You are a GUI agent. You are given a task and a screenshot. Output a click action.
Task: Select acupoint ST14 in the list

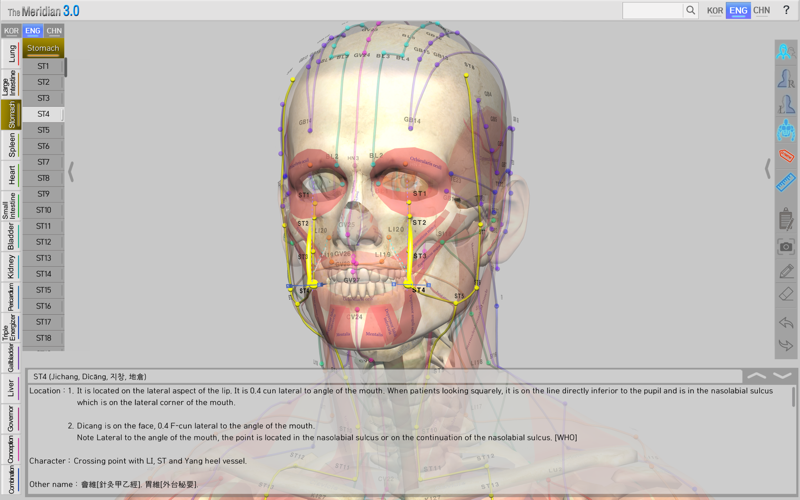43,274
